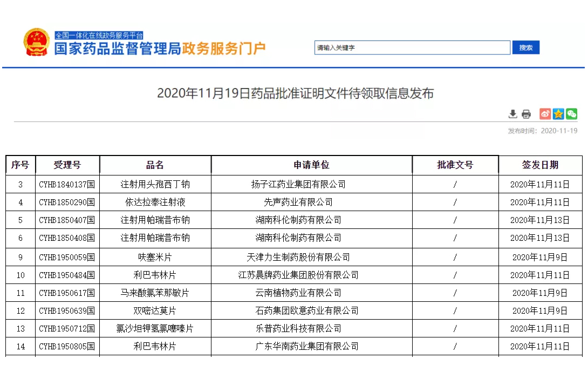Image resolution: width=588 pixels, height=365 pixels.
Task: Click applicant 石药集团欧意药业有限公司
Action: (307, 311)
